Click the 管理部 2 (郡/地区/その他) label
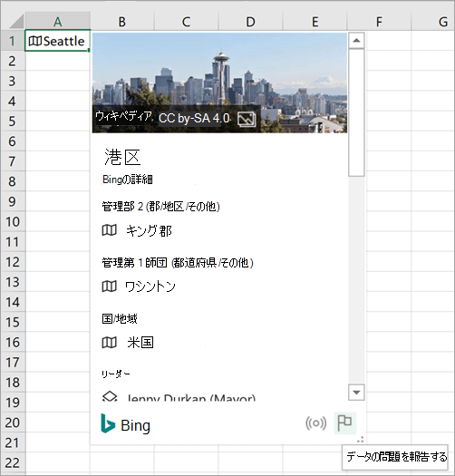455x476 pixels. (160, 207)
